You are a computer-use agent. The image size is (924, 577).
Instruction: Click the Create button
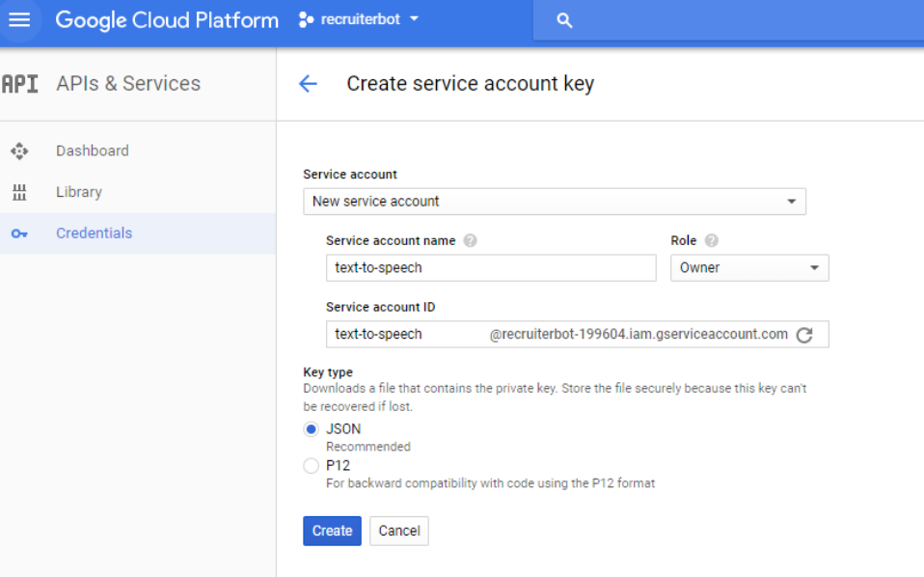(333, 531)
